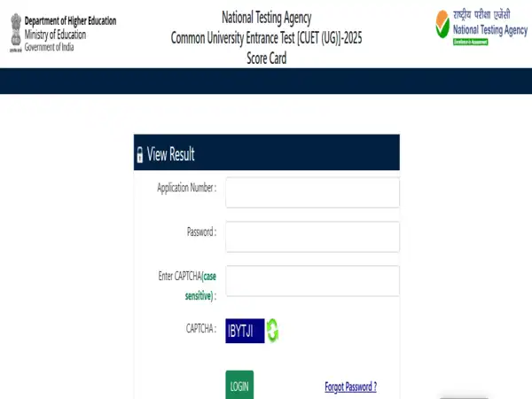Open the Forgot Password link
Screen dimensions: 532x399
click(x=350, y=387)
